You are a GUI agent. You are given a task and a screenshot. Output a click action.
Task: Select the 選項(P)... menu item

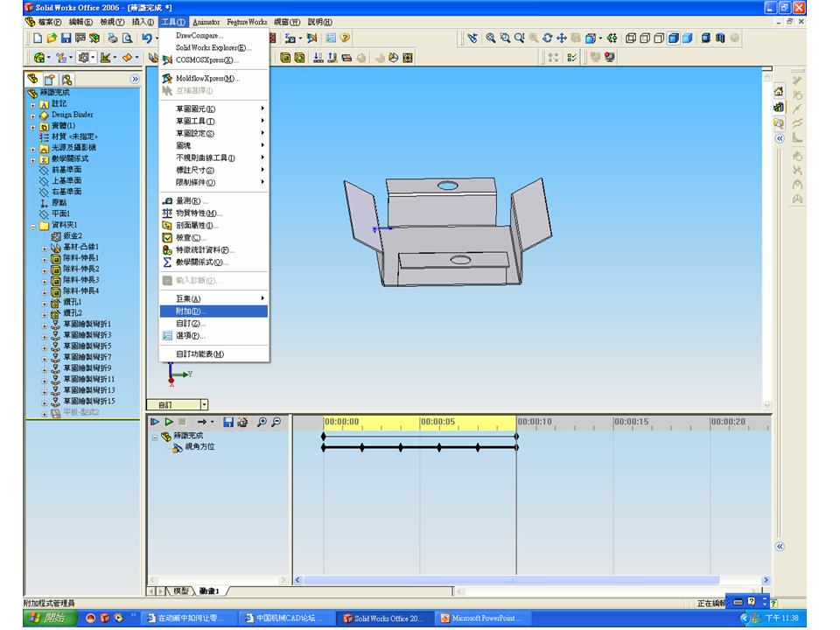[213, 336]
